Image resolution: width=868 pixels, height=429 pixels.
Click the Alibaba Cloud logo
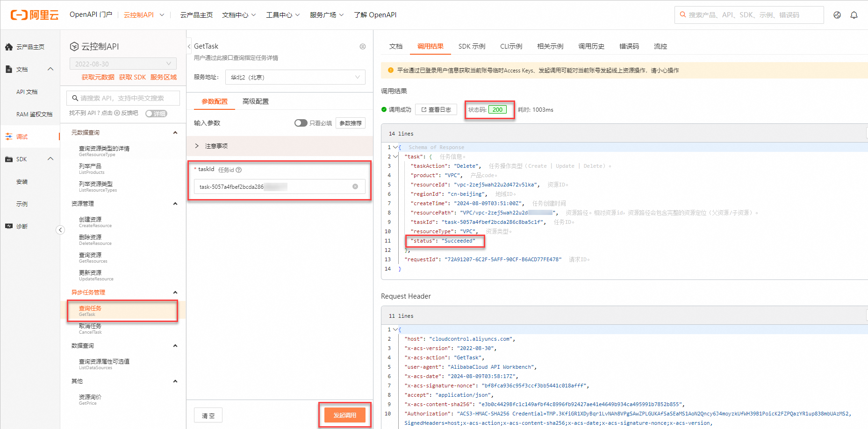pyautogui.click(x=34, y=14)
